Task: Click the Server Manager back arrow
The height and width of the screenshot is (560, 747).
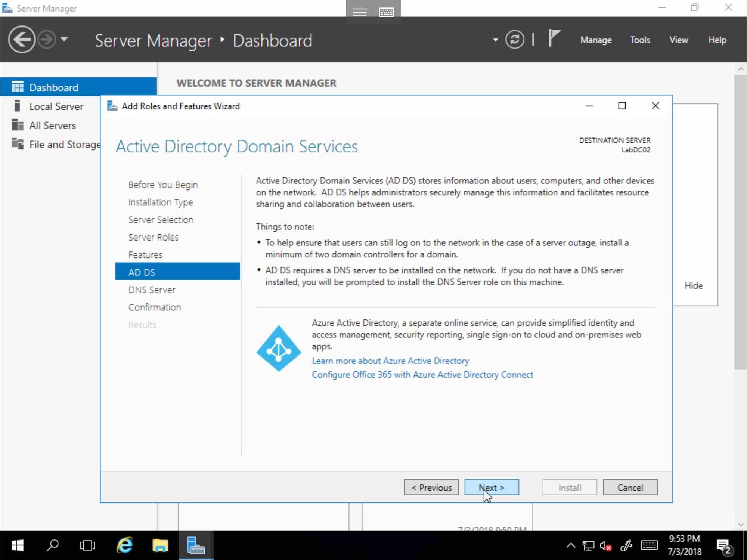Action: pyautogui.click(x=22, y=39)
